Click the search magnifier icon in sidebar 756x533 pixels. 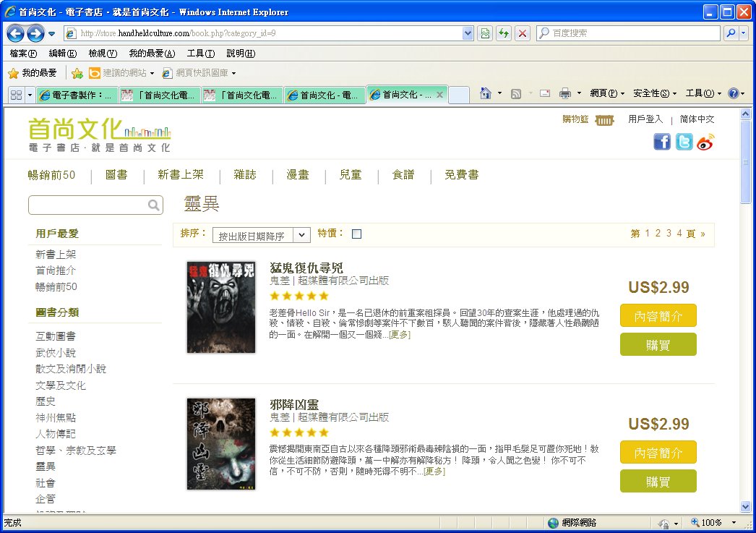click(x=153, y=205)
